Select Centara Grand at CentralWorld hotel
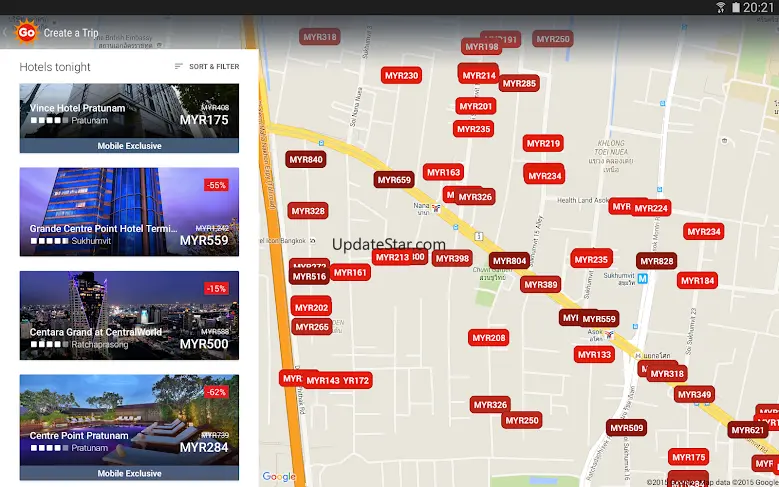 [x=129, y=315]
